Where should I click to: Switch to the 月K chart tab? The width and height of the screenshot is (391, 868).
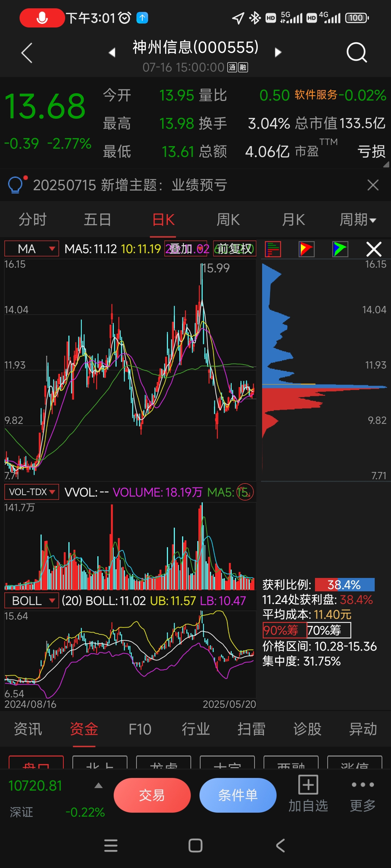tap(293, 220)
